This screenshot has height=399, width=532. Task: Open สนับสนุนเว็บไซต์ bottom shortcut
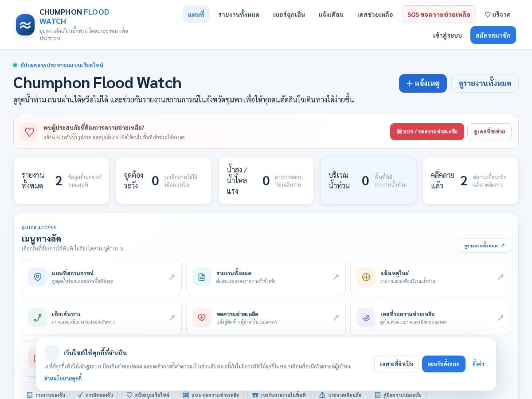[x=148, y=395]
